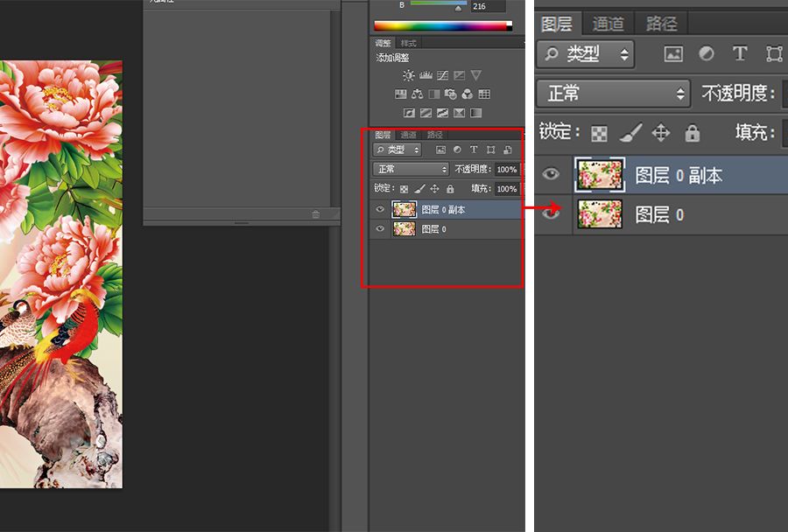Add a Photo Filter adjustment (camera icon)
This screenshot has width=788, height=532.
point(450,94)
